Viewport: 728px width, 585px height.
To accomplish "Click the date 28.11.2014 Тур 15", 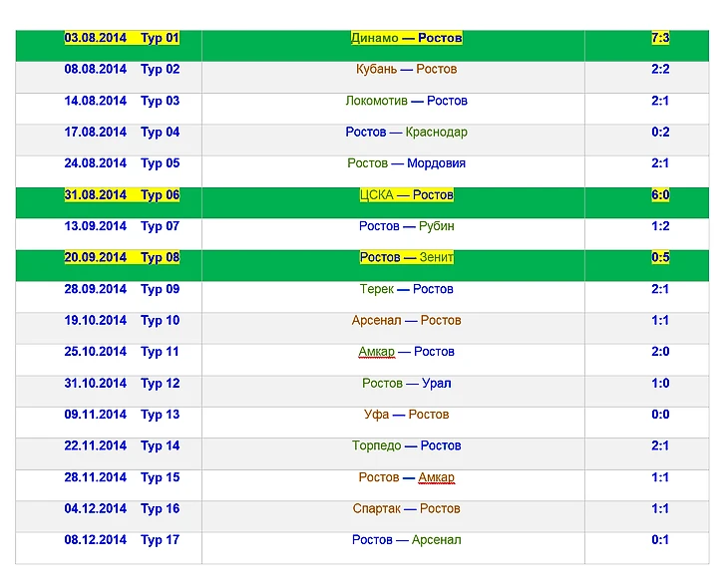I will [122, 477].
